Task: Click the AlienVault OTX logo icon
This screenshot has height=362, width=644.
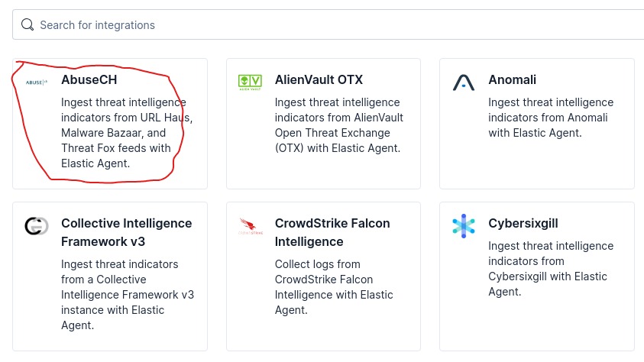Action: [x=250, y=82]
